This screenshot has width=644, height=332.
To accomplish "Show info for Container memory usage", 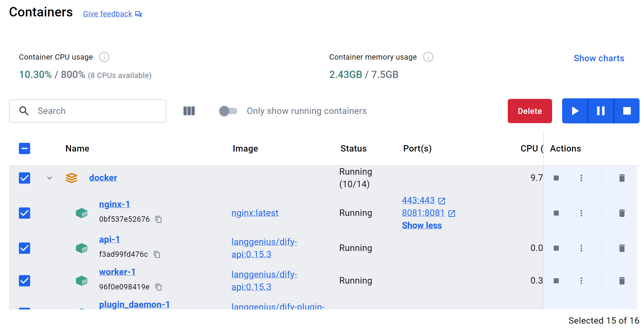I will (x=428, y=57).
